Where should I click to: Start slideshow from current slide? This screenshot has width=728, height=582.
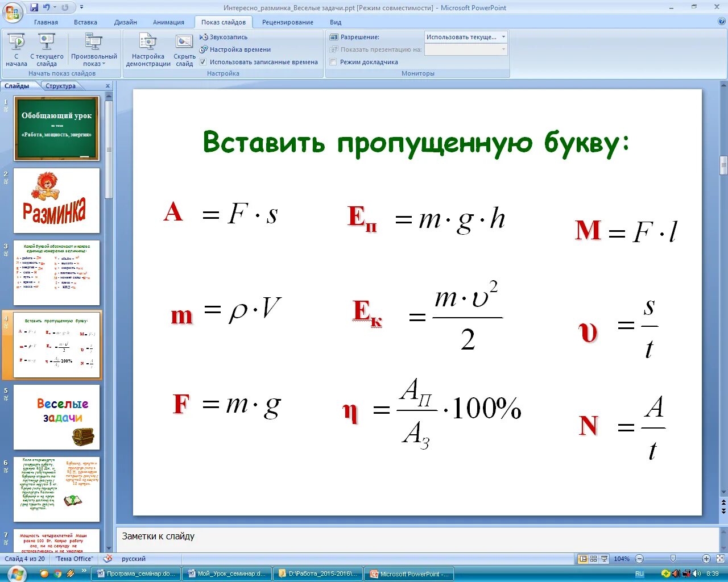46,50
